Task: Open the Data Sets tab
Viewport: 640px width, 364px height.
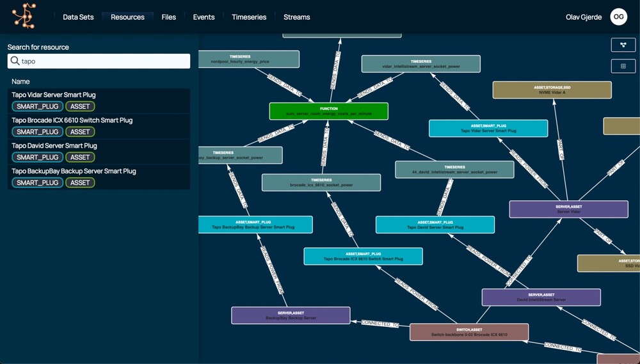Action: point(78,17)
